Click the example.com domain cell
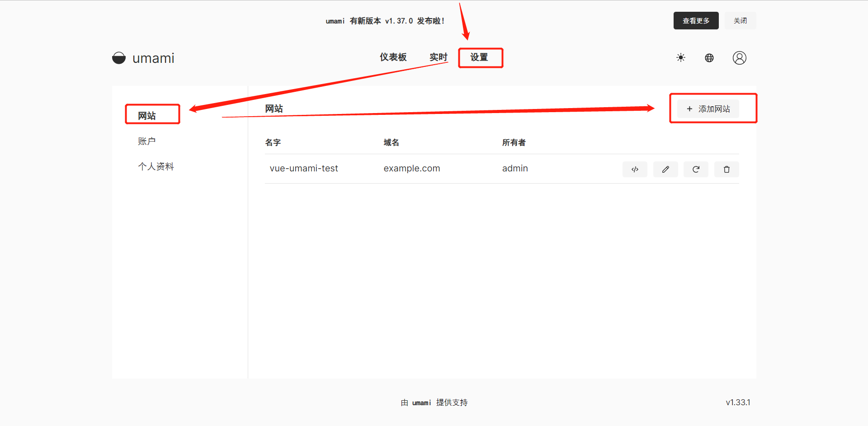 click(412, 168)
